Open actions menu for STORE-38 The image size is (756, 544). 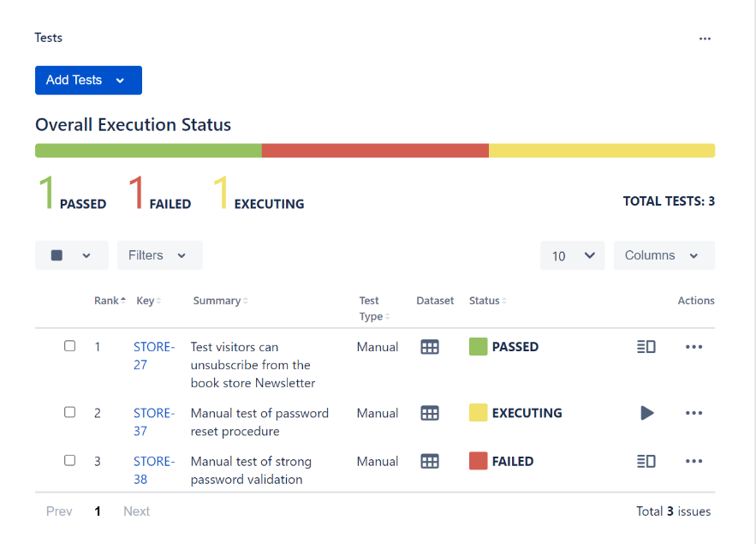point(693,461)
